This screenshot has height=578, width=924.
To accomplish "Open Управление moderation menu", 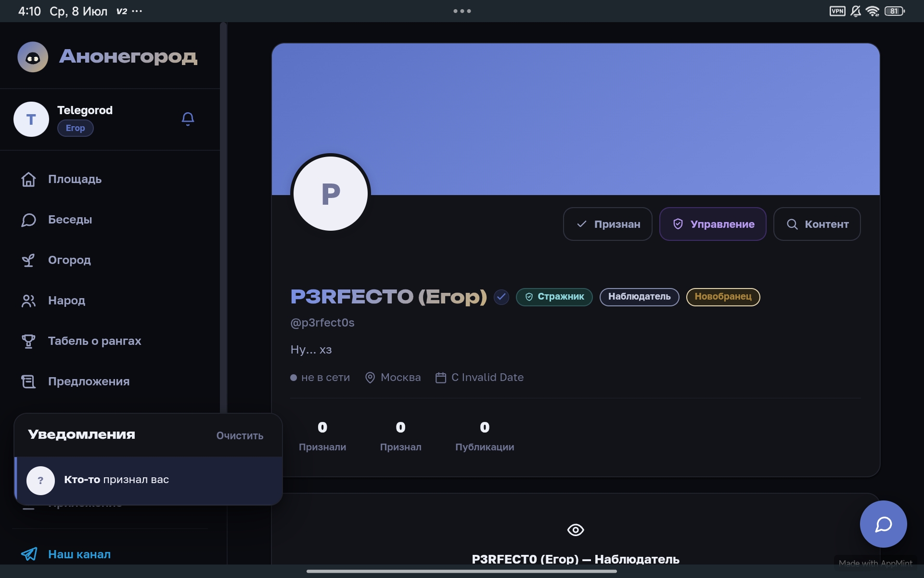I will coord(713,224).
